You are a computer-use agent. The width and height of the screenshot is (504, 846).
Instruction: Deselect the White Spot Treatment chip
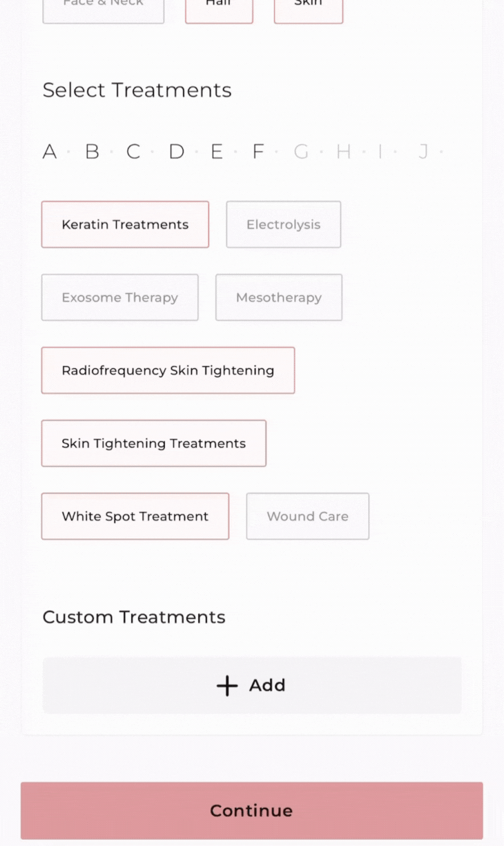pyautogui.click(x=135, y=516)
